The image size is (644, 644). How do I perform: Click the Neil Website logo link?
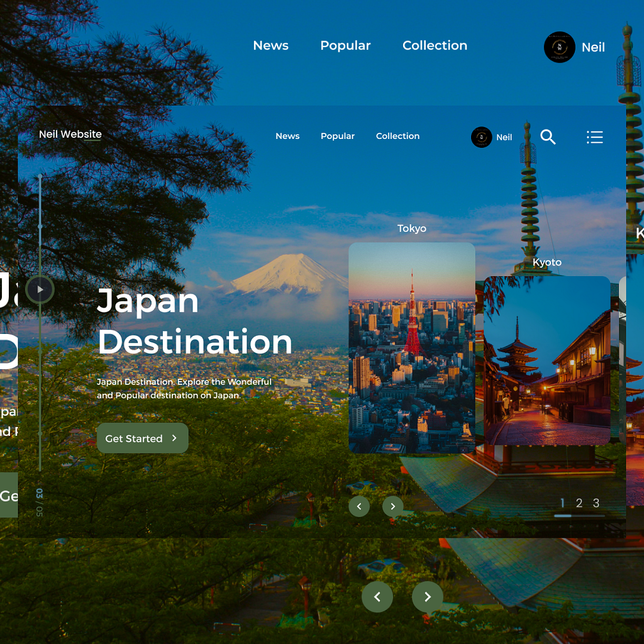[70, 134]
